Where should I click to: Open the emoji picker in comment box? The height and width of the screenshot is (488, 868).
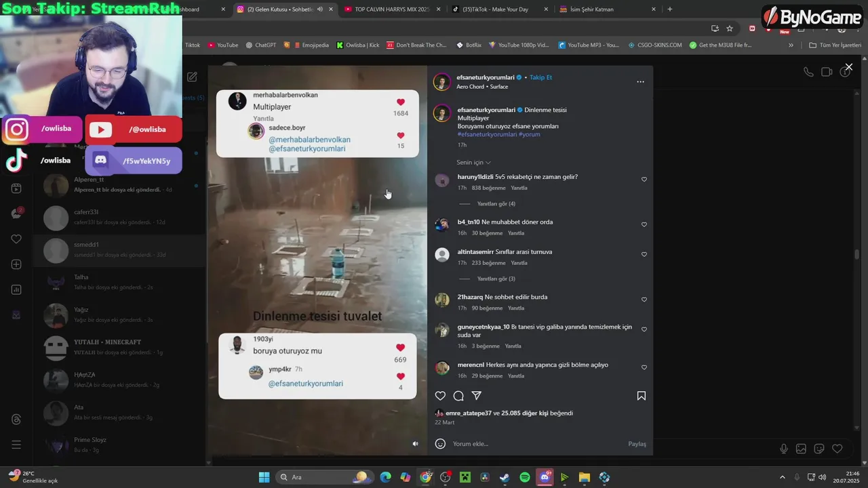click(x=440, y=444)
